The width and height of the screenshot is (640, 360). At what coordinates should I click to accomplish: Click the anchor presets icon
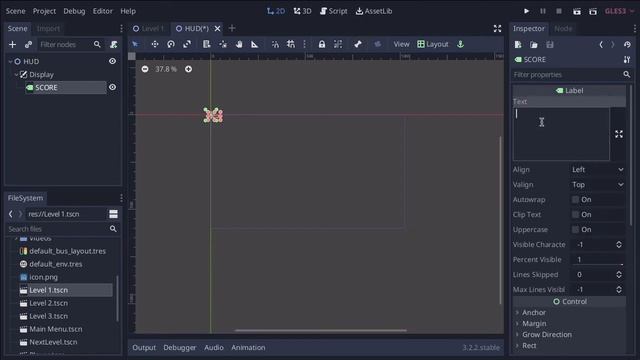point(460,44)
